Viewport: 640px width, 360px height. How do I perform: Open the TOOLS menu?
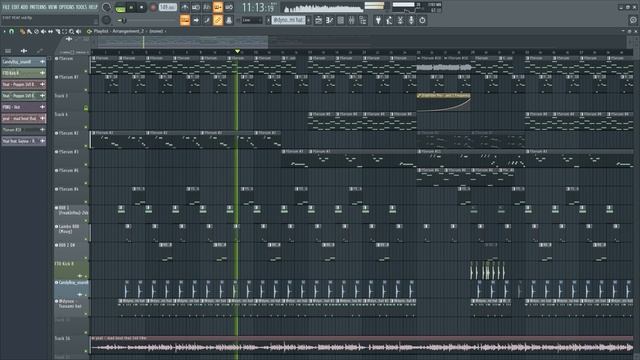(82, 7)
